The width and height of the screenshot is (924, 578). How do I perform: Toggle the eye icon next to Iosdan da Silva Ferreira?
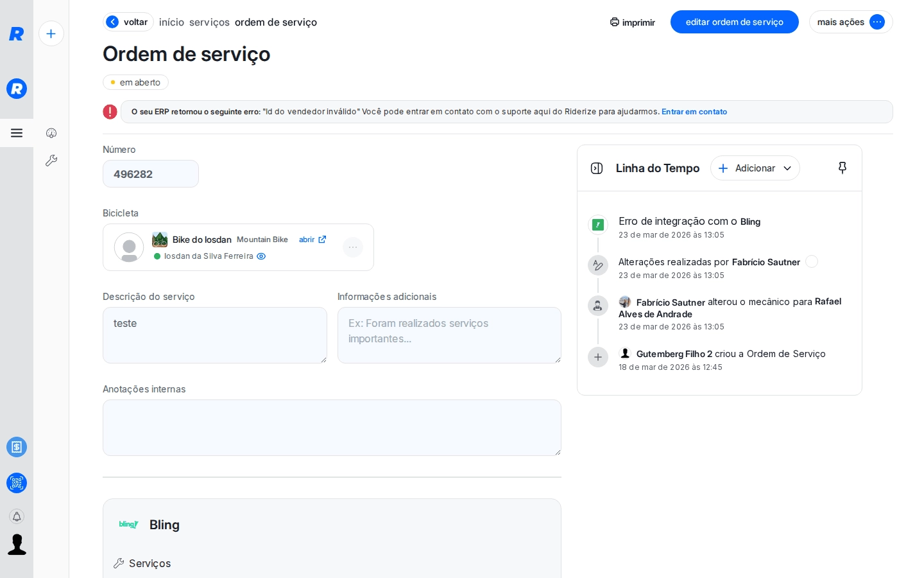(x=261, y=256)
